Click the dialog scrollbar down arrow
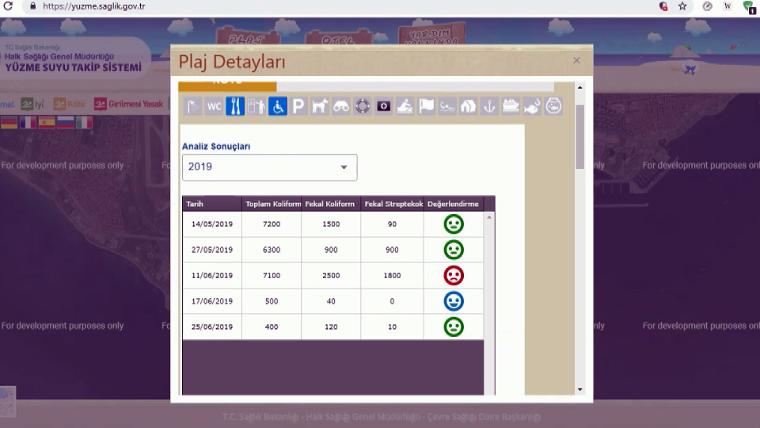Image resolution: width=760 pixels, height=428 pixels. 580,389
